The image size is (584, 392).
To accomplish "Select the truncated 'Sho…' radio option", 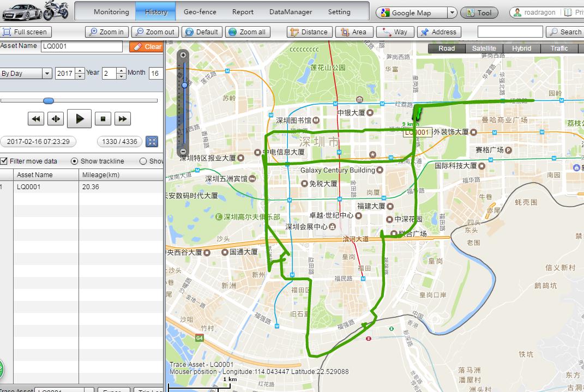I will [x=143, y=161].
